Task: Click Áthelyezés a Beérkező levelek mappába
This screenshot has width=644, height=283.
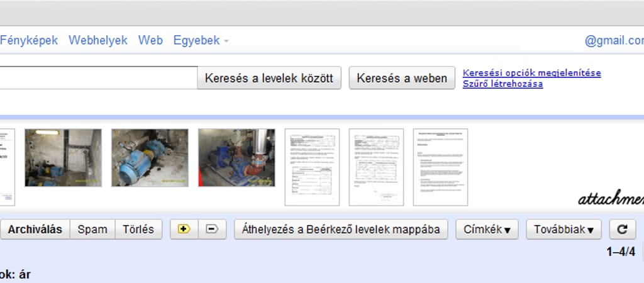Action: click(x=341, y=230)
